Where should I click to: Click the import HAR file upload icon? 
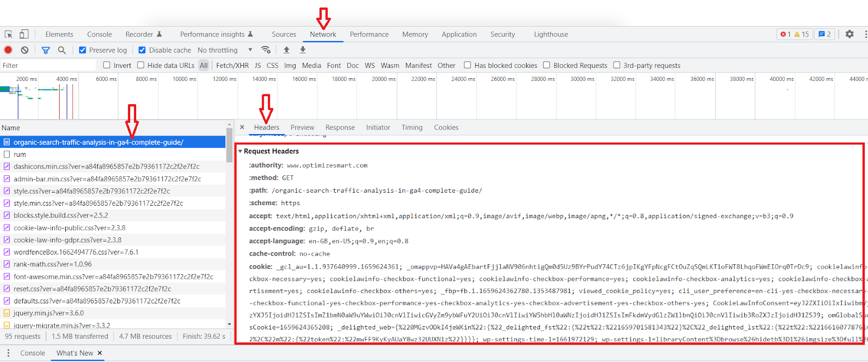pos(286,50)
